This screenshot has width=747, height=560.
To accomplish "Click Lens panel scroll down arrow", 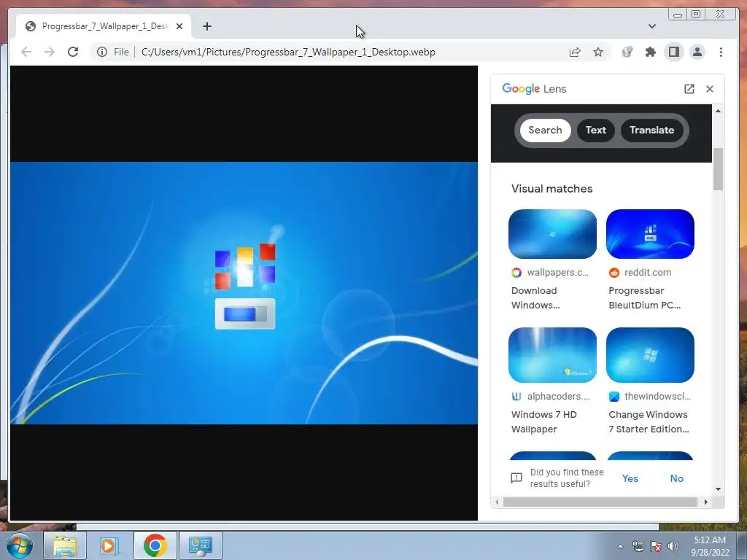I will click(718, 489).
